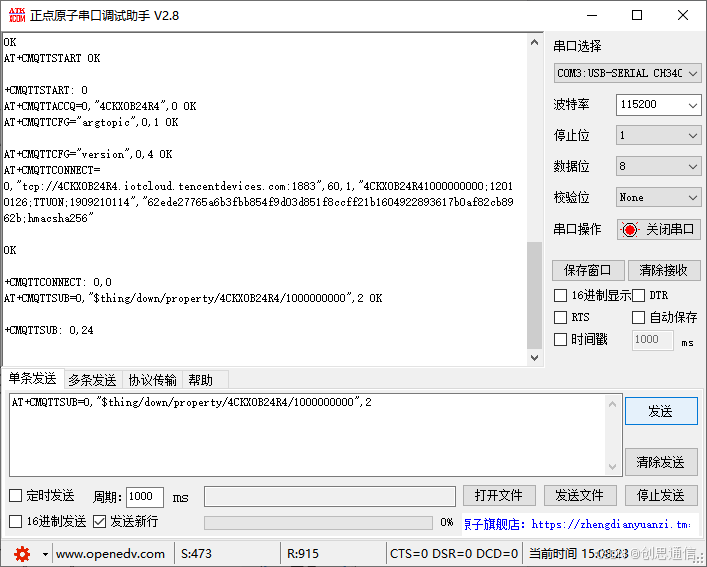Switch to the 协议传输 tab

tap(152, 380)
